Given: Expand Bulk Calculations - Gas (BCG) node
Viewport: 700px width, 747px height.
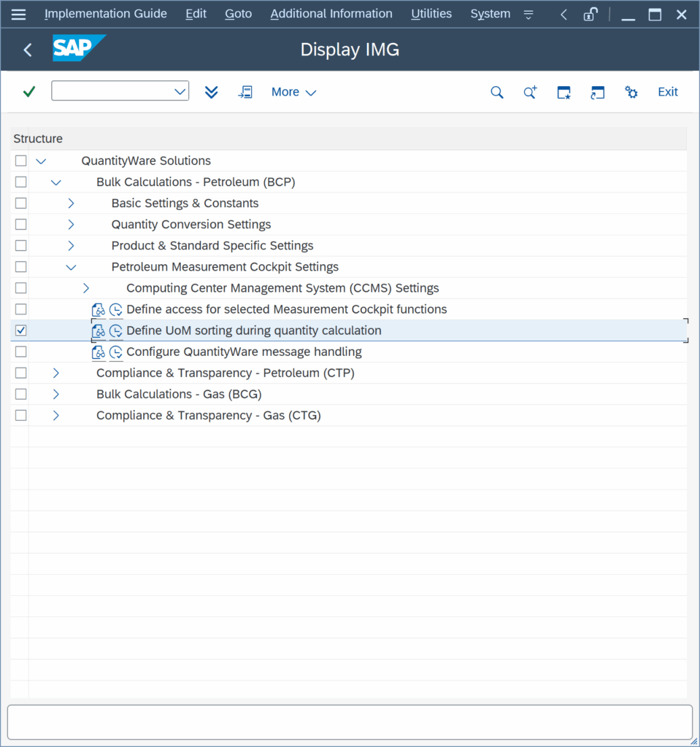Looking at the screenshot, I should (55, 395).
